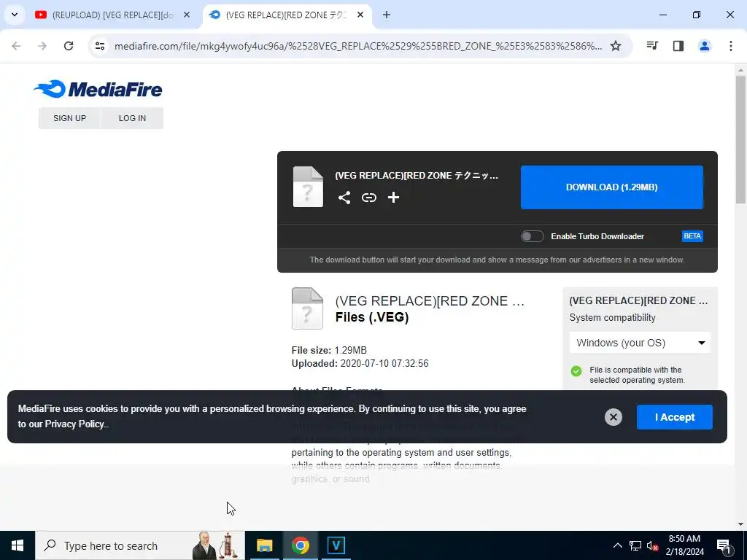Click muted volume icon in tray
The height and width of the screenshot is (560, 747).
pyautogui.click(x=653, y=545)
